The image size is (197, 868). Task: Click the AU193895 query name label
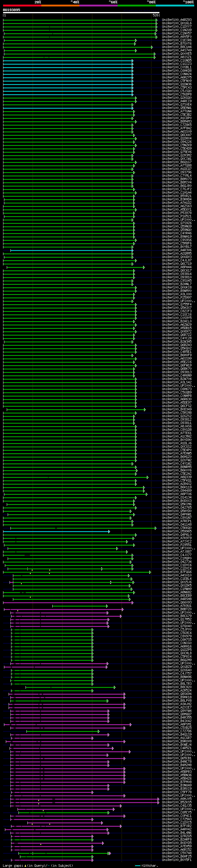(11, 10)
